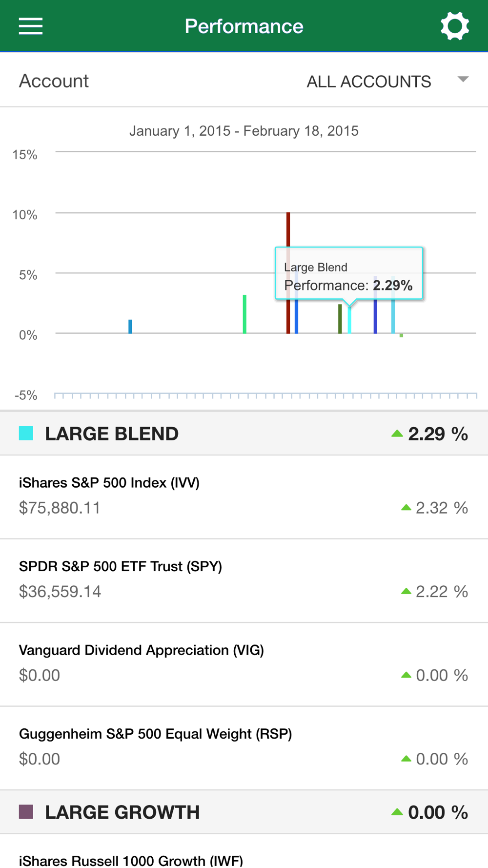This screenshot has width=488, height=868.
Task: Tap the green arrow beside IVV's 2.32 %
Action: pos(406,508)
